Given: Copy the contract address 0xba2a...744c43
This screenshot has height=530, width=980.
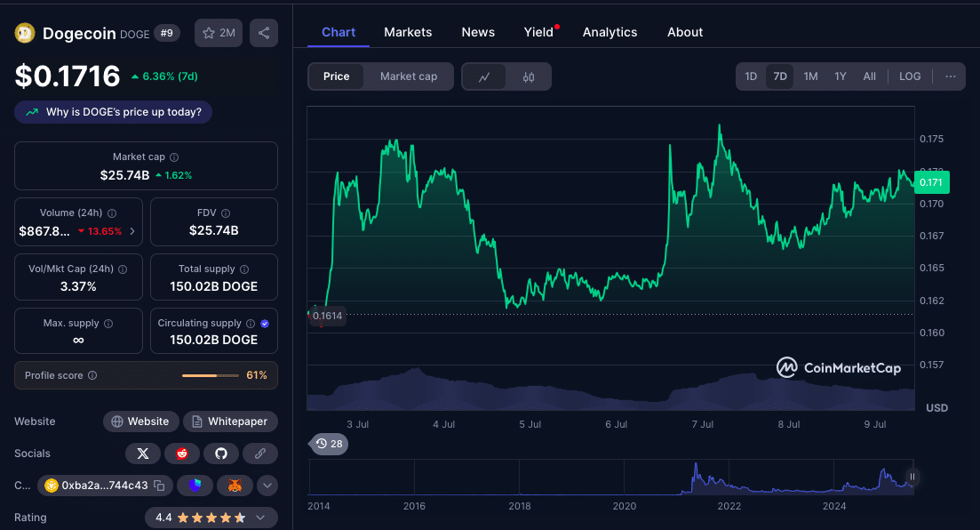Looking at the screenshot, I should (159, 486).
